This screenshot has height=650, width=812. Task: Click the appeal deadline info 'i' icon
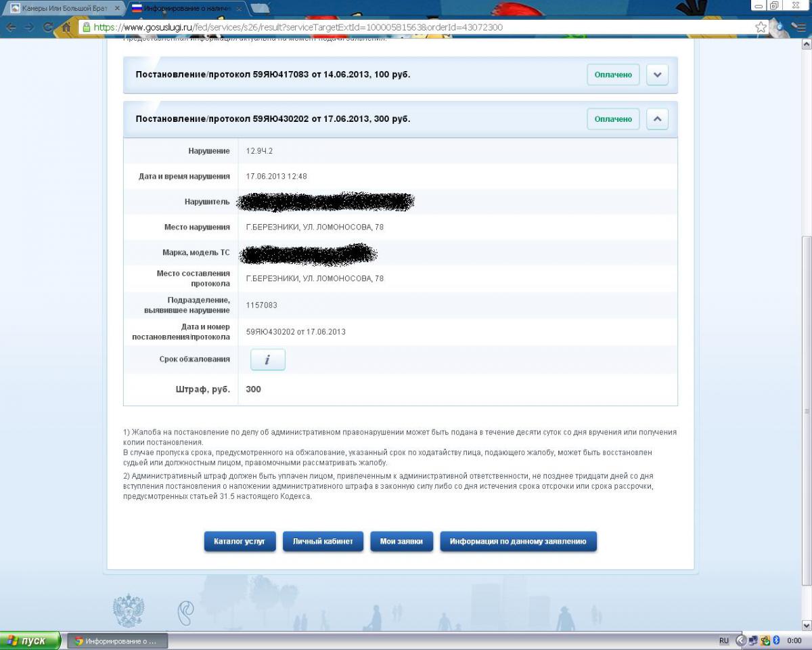267,360
